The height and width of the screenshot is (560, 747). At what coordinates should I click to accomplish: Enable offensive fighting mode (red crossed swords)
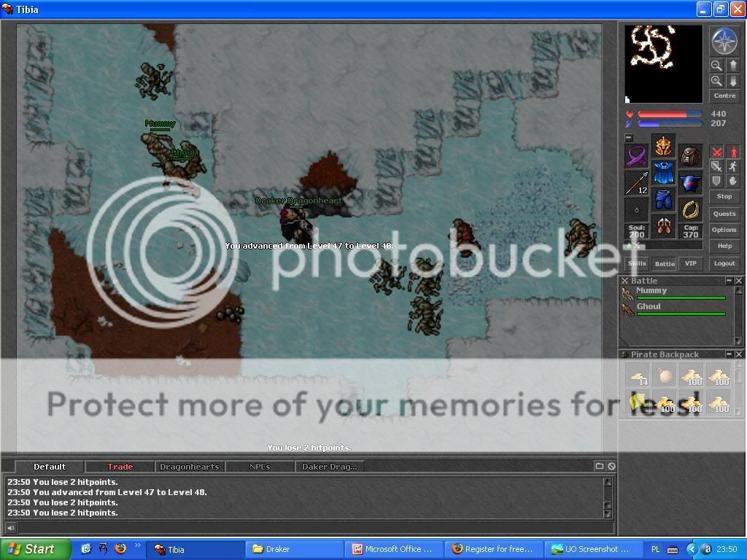coord(716,152)
